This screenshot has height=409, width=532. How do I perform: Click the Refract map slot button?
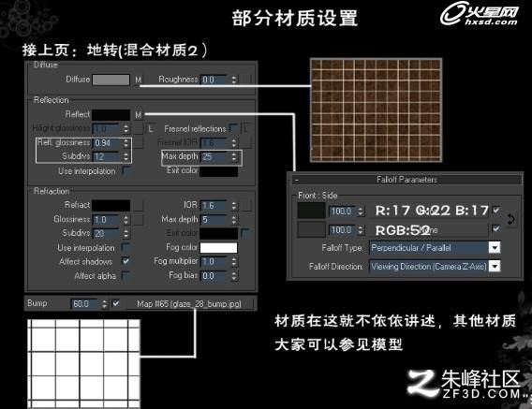tap(138, 205)
